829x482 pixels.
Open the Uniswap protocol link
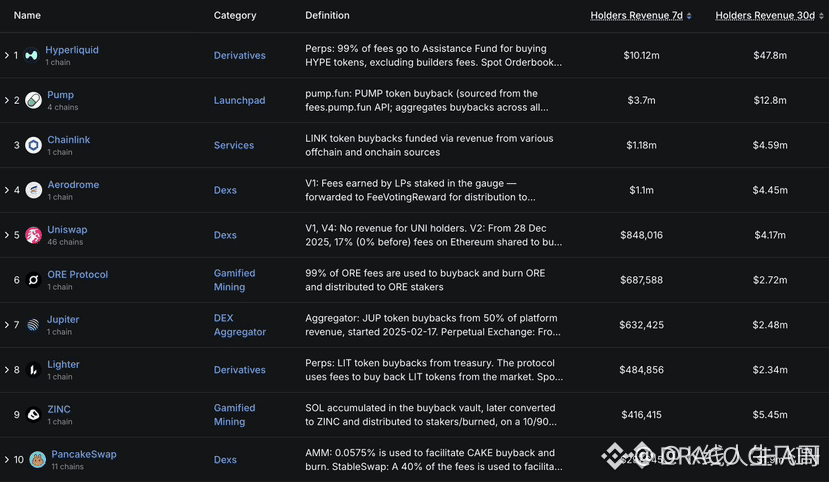67,229
